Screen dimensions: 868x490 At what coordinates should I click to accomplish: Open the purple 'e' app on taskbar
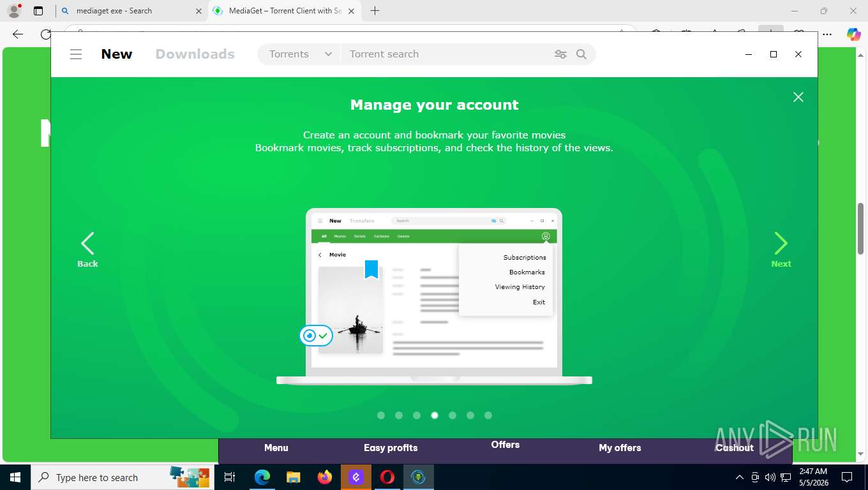pos(356,477)
